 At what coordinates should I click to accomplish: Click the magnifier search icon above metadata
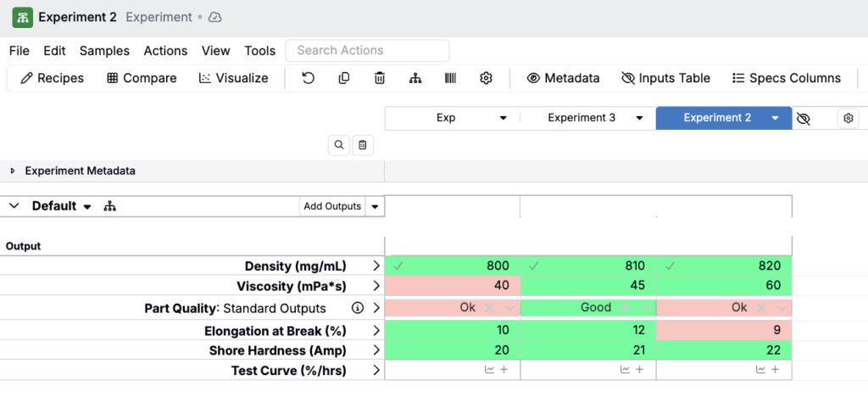coord(339,145)
